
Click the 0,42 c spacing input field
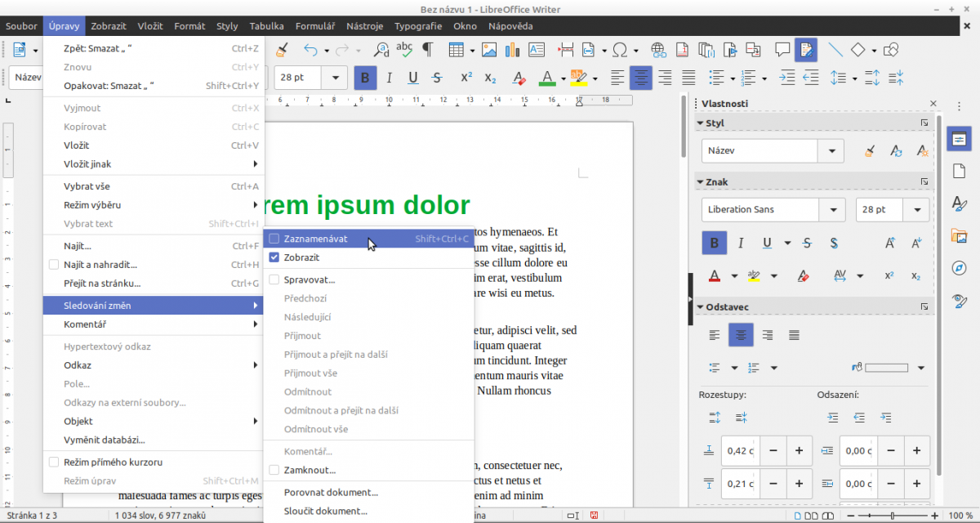click(741, 450)
